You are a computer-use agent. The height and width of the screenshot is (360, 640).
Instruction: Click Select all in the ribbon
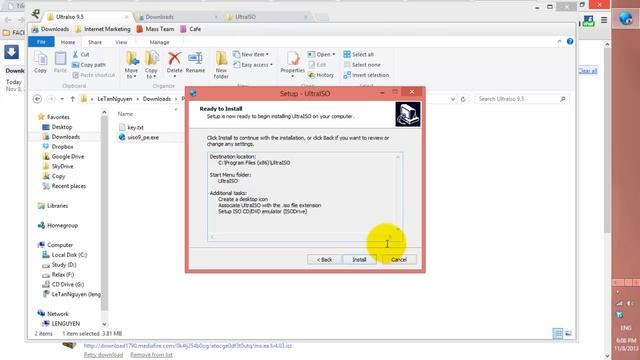click(358, 54)
